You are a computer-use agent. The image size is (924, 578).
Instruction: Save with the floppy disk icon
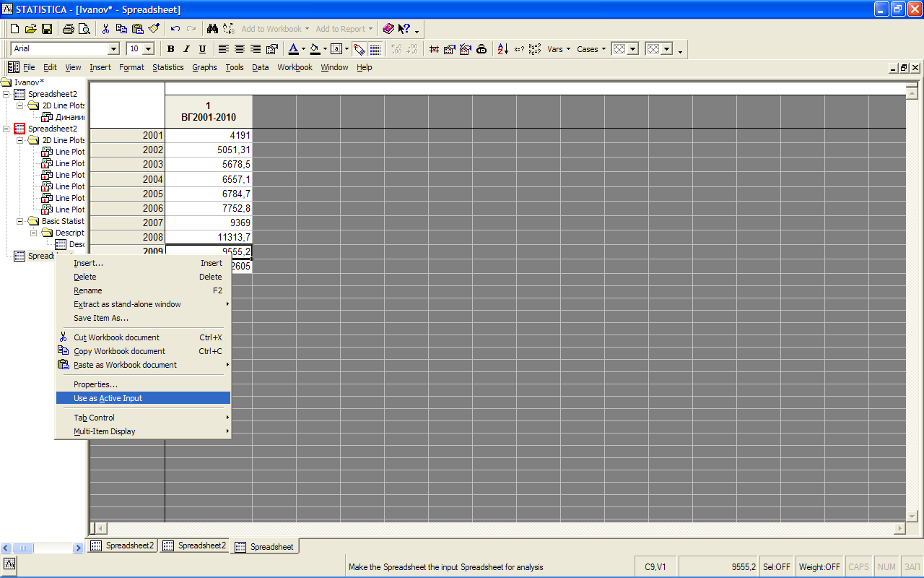click(x=46, y=29)
